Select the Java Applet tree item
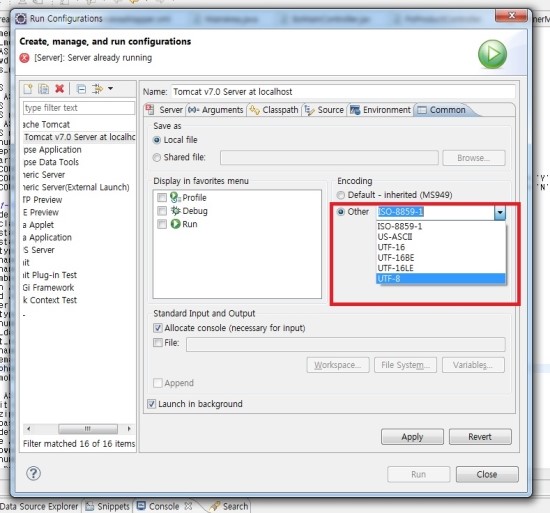 click(39, 225)
